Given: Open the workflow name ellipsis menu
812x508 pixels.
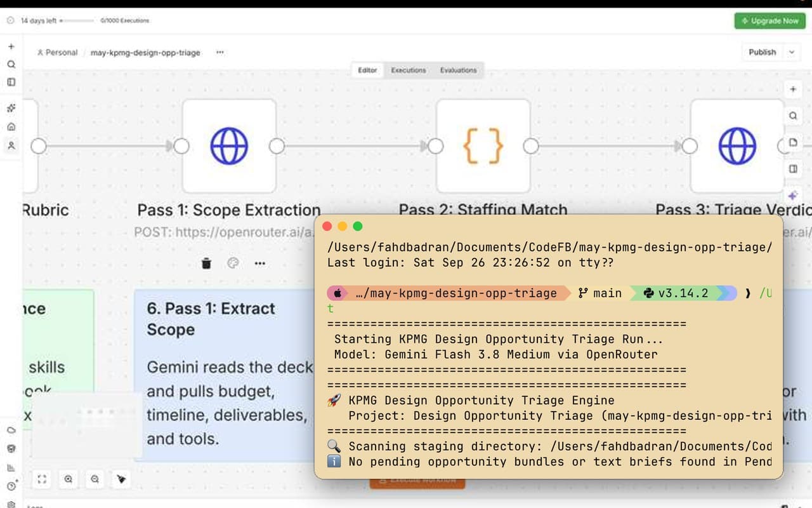Looking at the screenshot, I should 219,52.
